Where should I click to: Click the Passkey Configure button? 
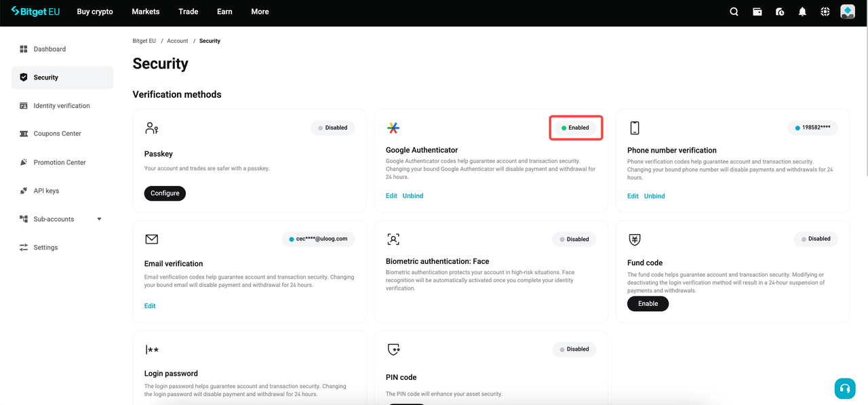tap(165, 193)
